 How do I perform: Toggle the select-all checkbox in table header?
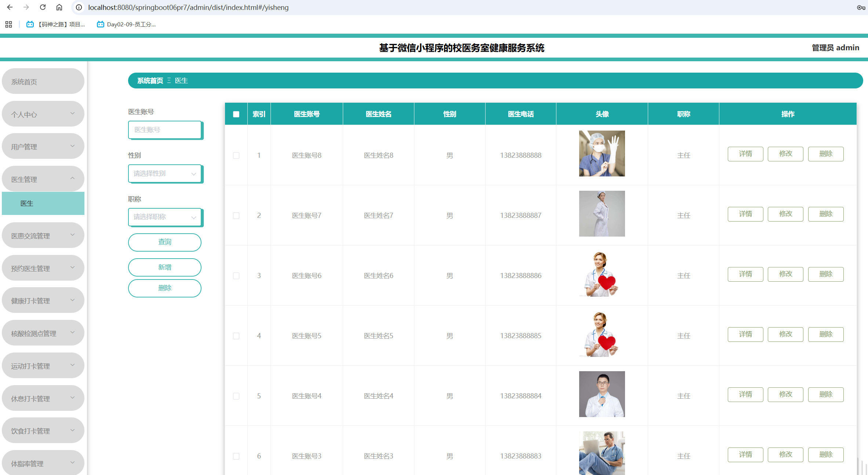236,114
